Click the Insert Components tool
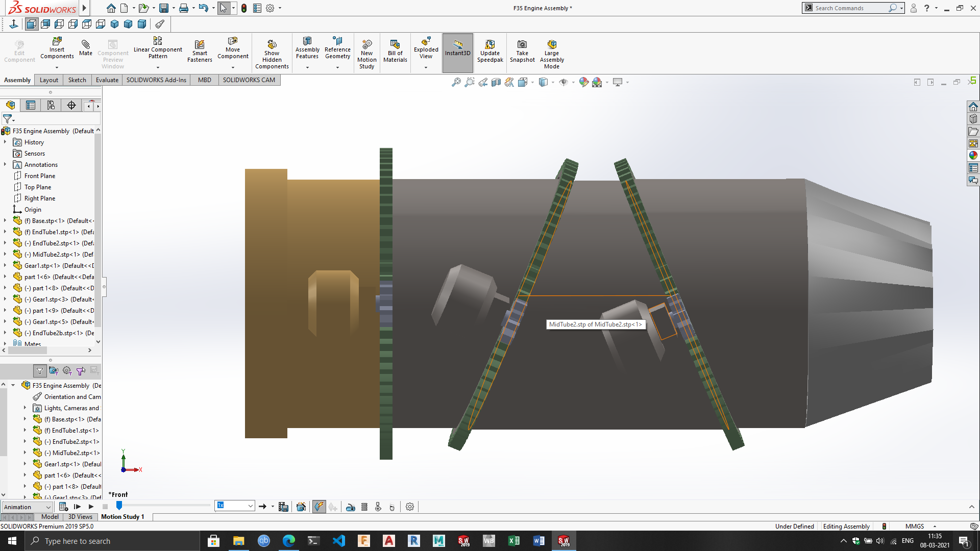Viewport: 980px width, 551px height. coord(57,48)
